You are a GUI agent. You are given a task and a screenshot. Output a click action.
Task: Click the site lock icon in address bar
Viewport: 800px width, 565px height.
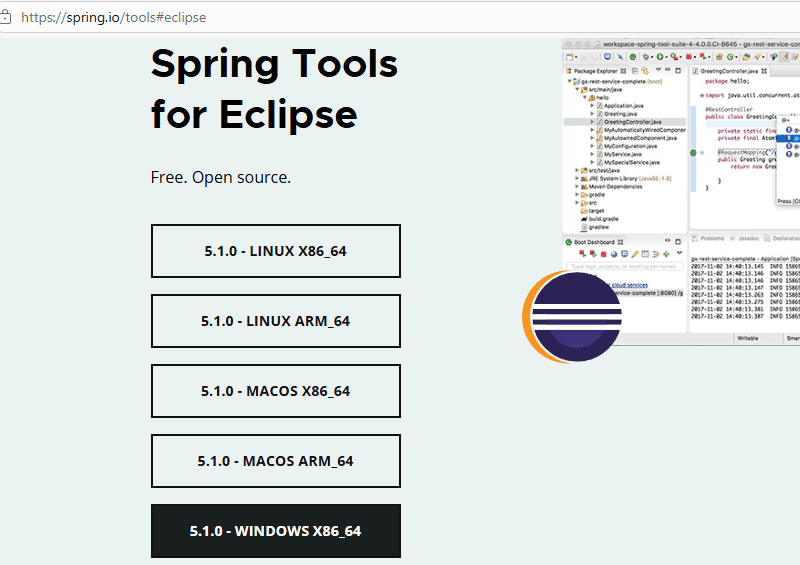[6, 17]
